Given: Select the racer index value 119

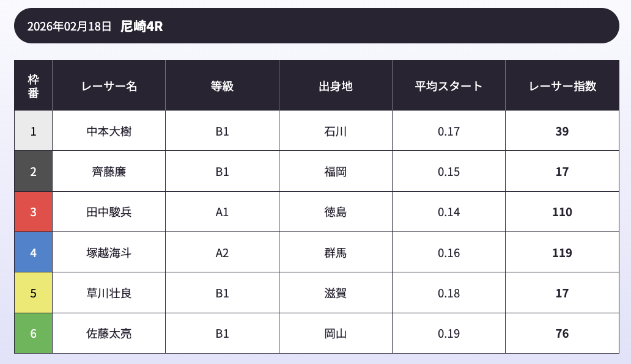Looking at the screenshot, I should (x=562, y=252).
